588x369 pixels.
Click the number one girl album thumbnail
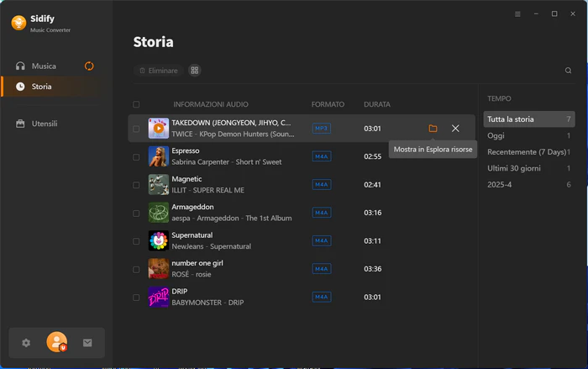coord(159,269)
